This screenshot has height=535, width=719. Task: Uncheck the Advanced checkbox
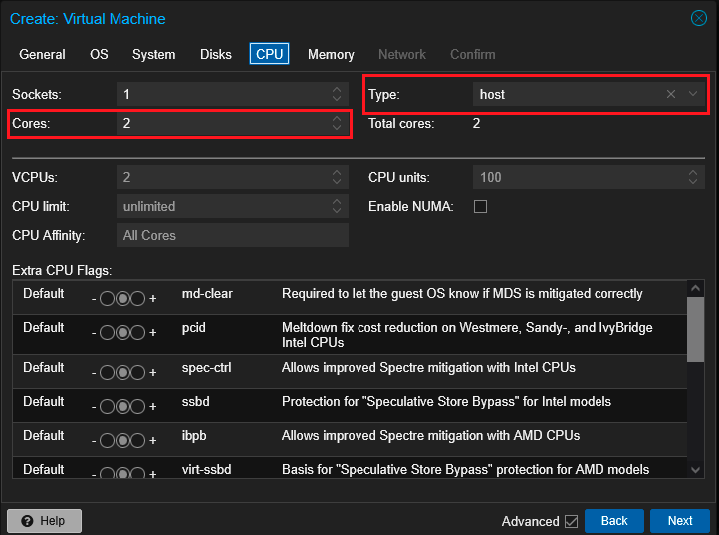(x=571, y=521)
